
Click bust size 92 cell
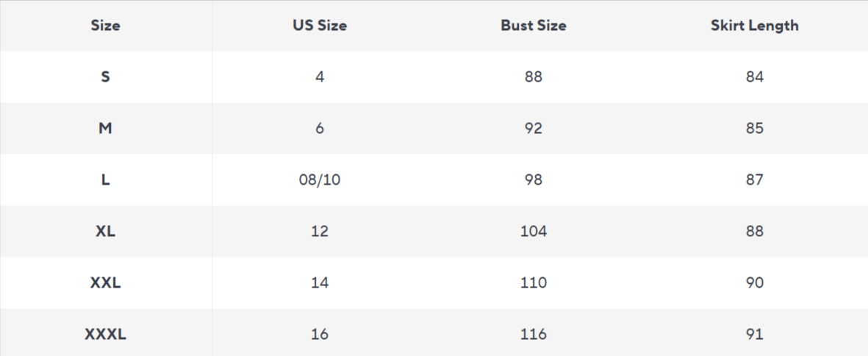click(534, 128)
